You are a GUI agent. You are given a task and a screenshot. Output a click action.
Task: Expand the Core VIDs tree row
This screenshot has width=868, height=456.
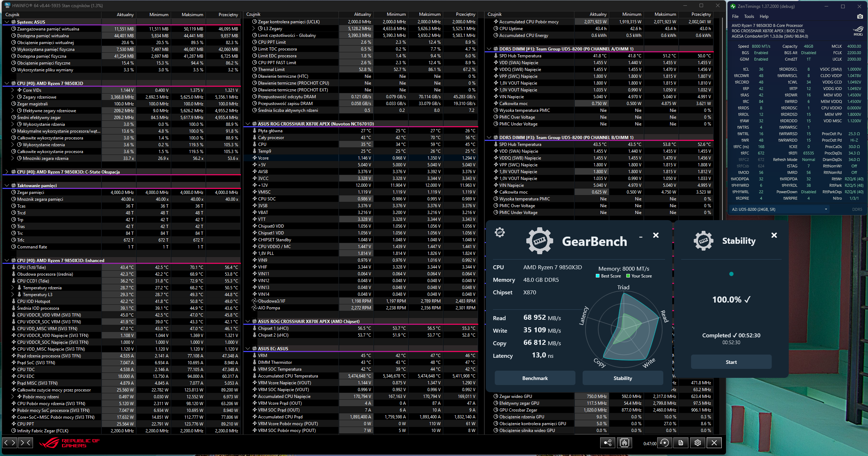click(13, 90)
